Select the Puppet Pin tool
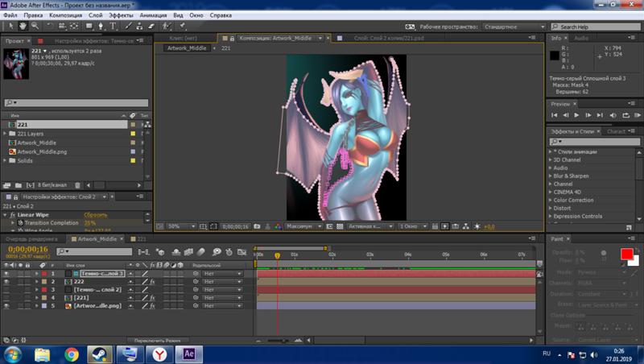The width and height of the screenshot is (644, 364). 183,26
